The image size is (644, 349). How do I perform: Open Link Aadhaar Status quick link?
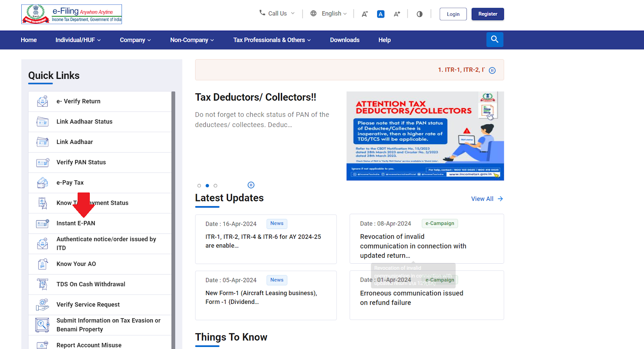pos(100,122)
